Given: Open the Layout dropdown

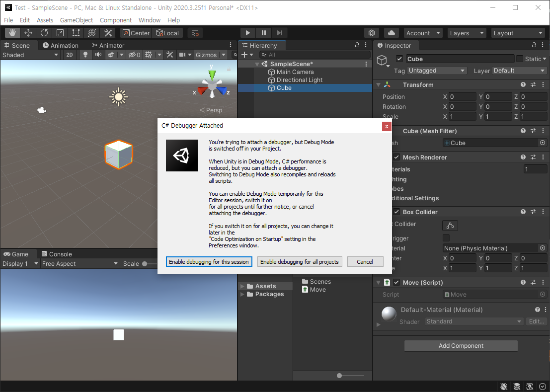Looking at the screenshot, I should [x=518, y=33].
